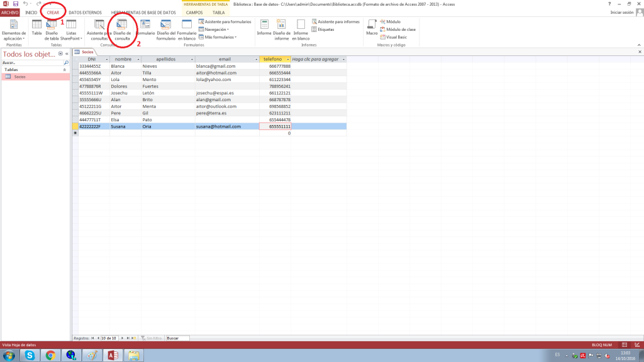Screen dimensions: 644x362
Task: Click the Etiquetas button
Action: tap(326, 30)
